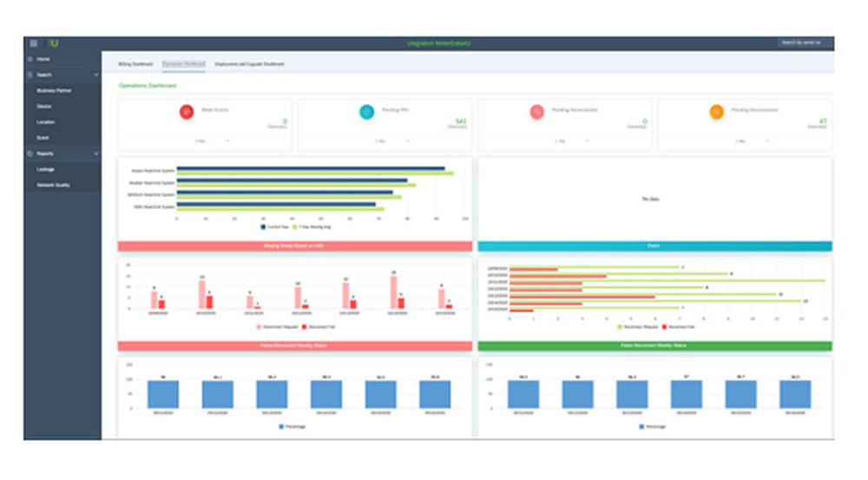Click the Pending Disconnection card label

pyautogui.click(x=754, y=109)
